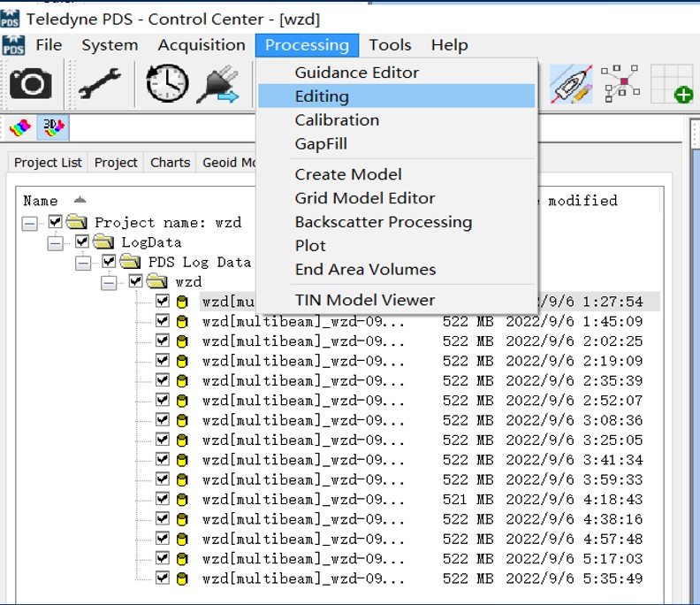Sort by the Name column arrow
Image resolution: width=700 pixels, height=605 pixels.
80,200
